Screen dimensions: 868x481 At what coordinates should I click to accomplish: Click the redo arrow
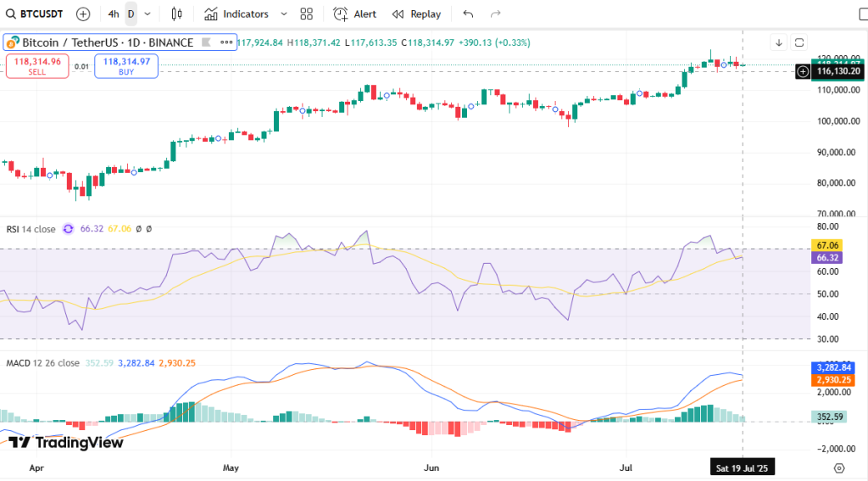(x=496, y=14)
